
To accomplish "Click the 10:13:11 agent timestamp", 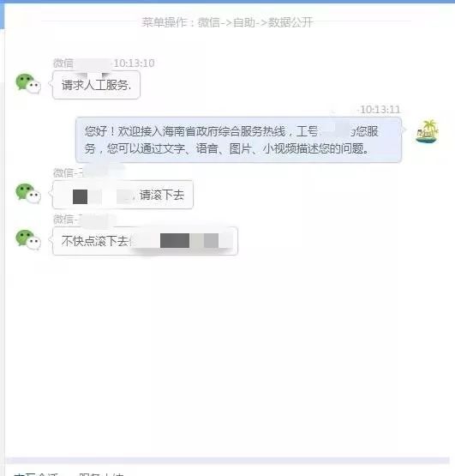I will 380,109.
